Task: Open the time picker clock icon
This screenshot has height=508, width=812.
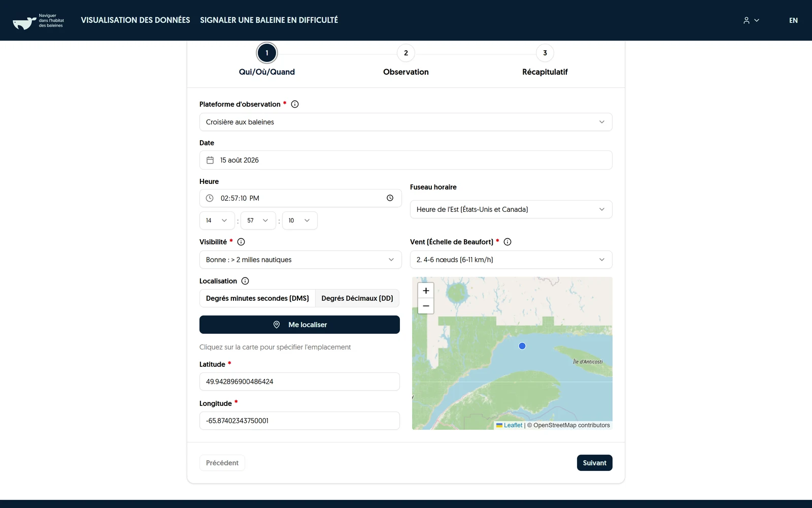Action: pyautogui.click(x=390, y=198)
